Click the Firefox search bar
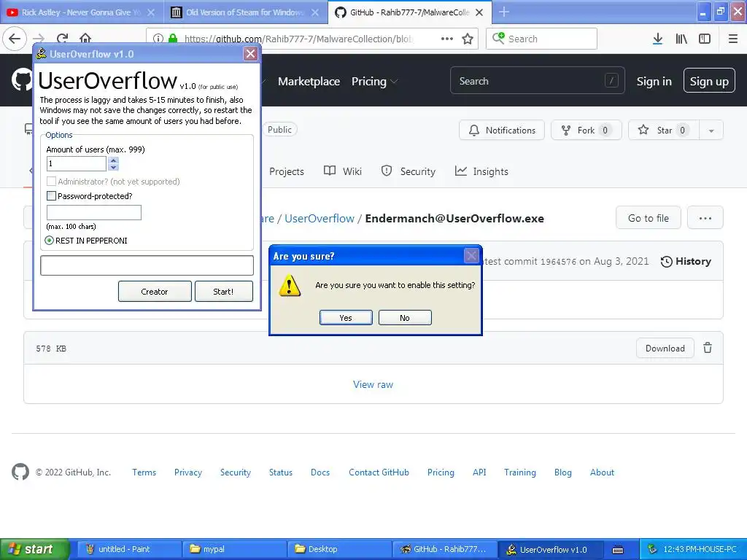 (x=541, y=39)
